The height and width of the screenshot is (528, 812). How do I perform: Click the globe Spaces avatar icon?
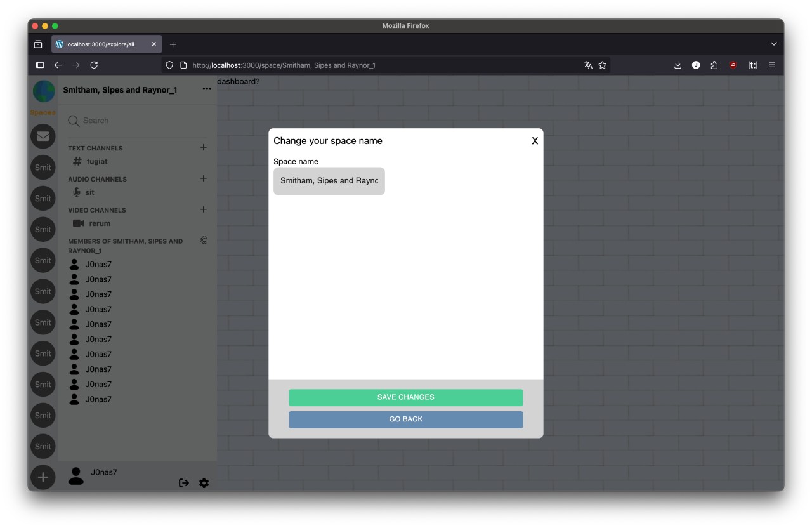click(44, 91)
